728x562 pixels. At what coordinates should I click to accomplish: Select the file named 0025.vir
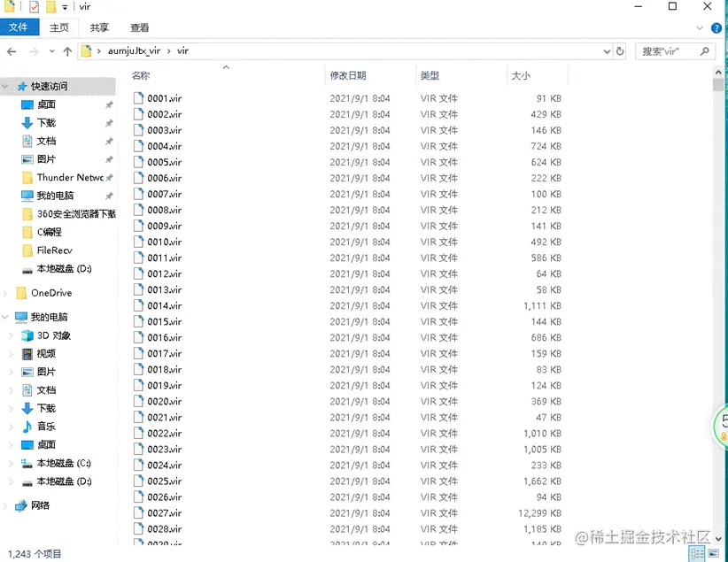165,481
